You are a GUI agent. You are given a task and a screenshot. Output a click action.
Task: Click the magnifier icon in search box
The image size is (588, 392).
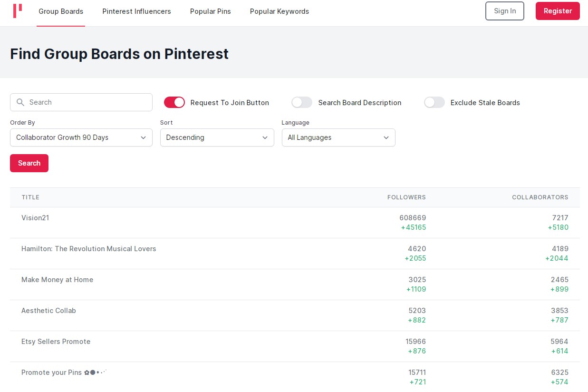click(20, 102)
